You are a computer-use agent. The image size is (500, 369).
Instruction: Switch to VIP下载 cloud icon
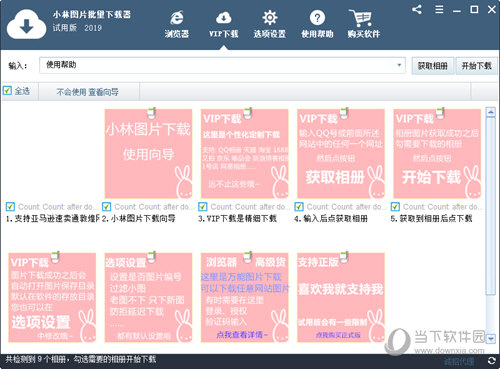[224, 24]
